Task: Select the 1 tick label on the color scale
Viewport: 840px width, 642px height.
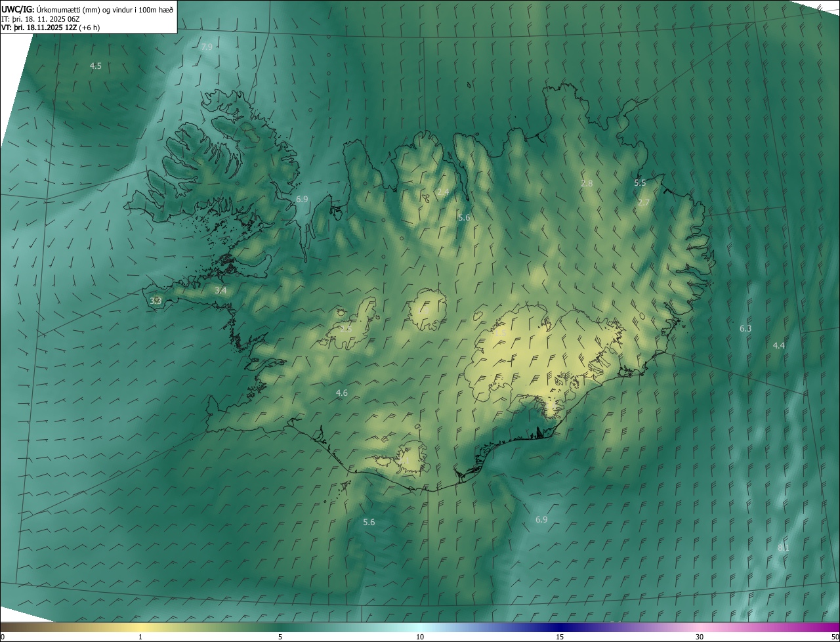Action: [140, 637]
